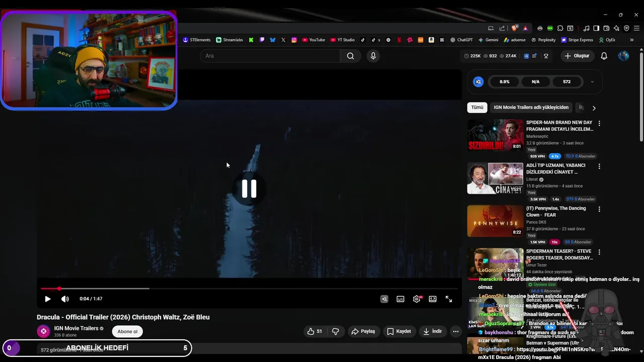644x362 pixels.
Task: Open browser extensions puzzle icon
Action: point(560,28)
